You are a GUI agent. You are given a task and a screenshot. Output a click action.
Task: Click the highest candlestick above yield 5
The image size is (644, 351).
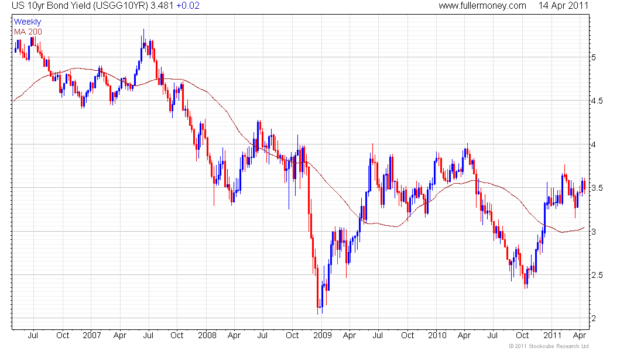(143, 40)
